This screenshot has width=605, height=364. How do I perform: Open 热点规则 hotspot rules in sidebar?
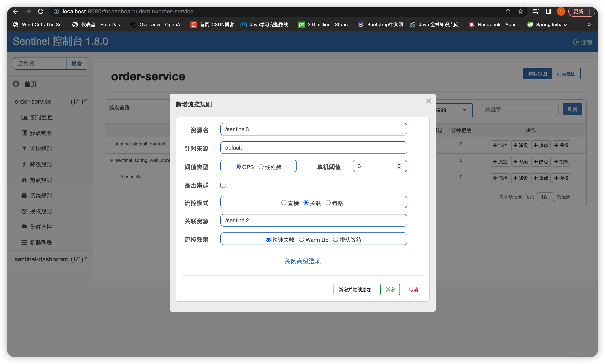[41, 180]
